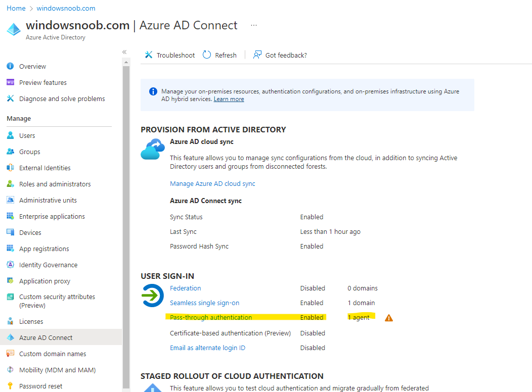Image resolution: width=532 pixels, height=392 pixels.
Task: Open Custom domain names
Action: 53,354
